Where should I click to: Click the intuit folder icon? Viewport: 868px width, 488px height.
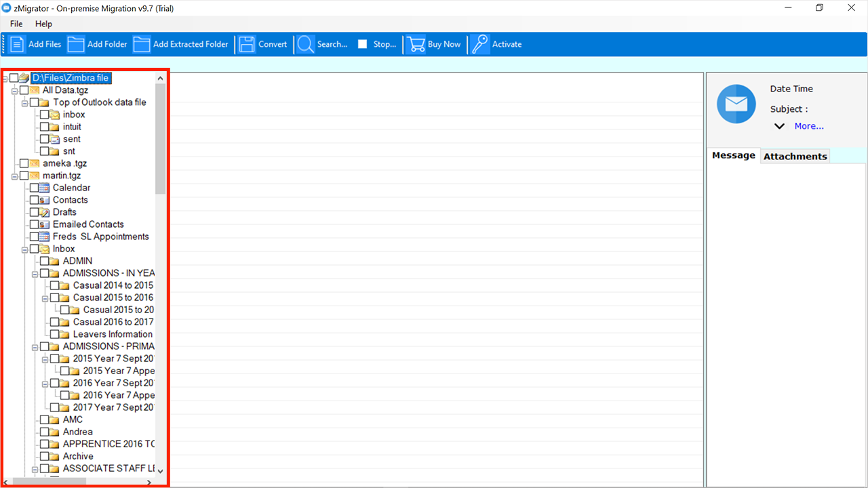[55, 127]
